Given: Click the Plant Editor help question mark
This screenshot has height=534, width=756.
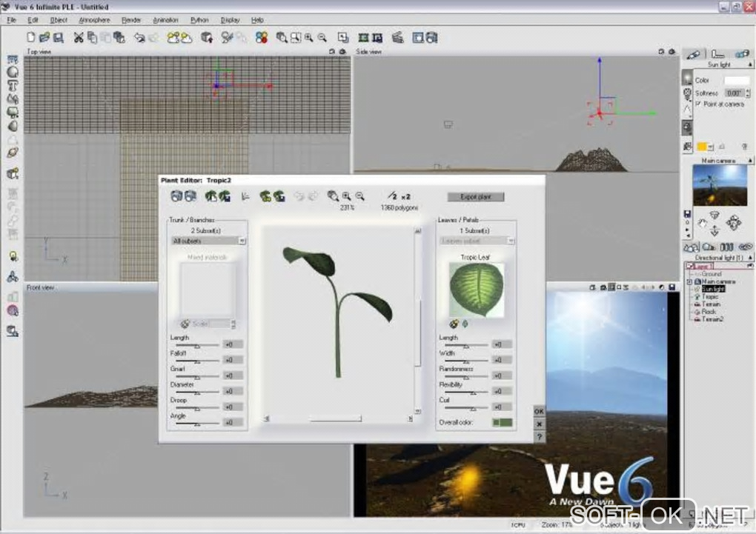Looking at the screenshot, I should click(x=539, y=437).
